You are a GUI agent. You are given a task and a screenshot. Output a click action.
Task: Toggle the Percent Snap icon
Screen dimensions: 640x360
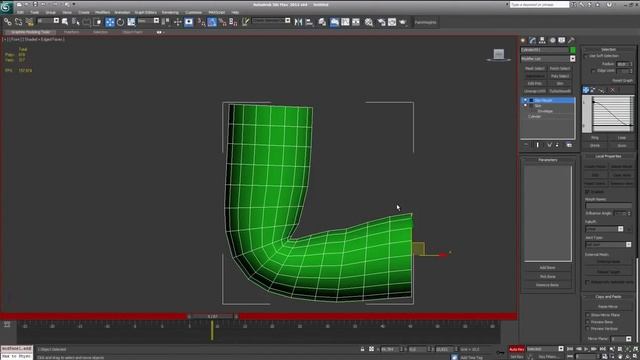tap(223, 22)
